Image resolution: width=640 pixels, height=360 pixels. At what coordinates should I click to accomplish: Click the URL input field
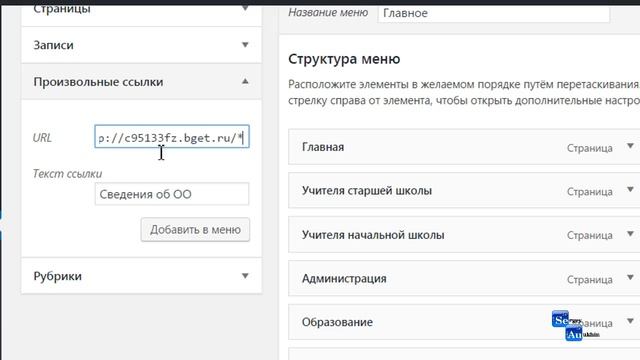pyautogui.click(x=172, y=137)
